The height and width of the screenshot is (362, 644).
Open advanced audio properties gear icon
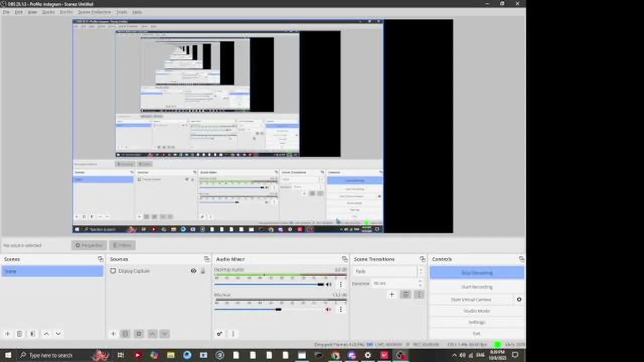(219, 334)
